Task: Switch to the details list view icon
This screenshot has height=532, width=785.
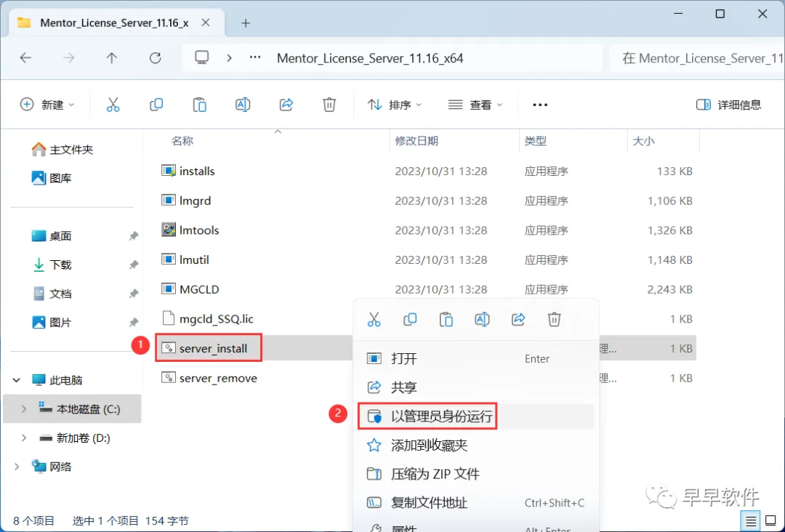Action: click(x=750, y=521)
